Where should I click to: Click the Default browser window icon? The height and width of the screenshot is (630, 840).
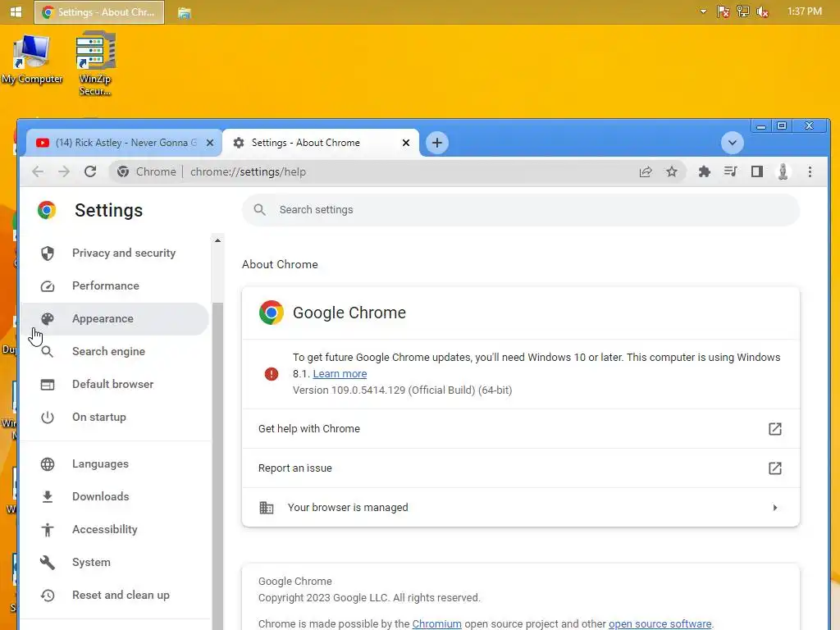pos(48,384)
